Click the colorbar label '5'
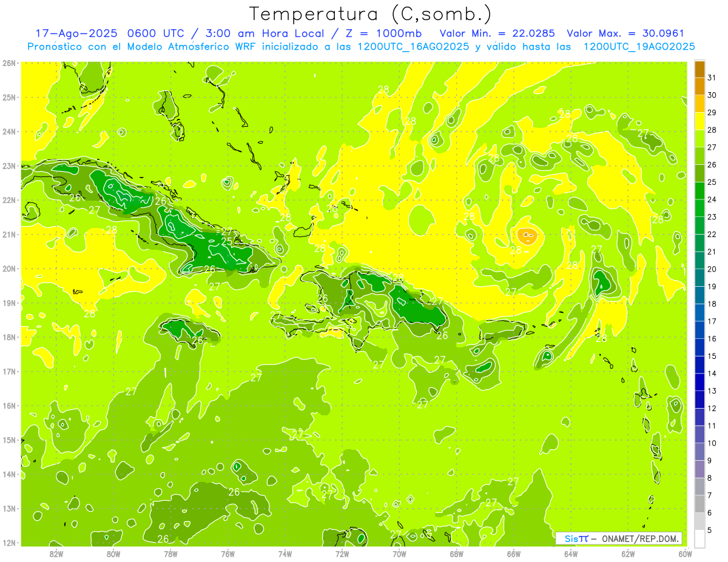 click(710, 530)
